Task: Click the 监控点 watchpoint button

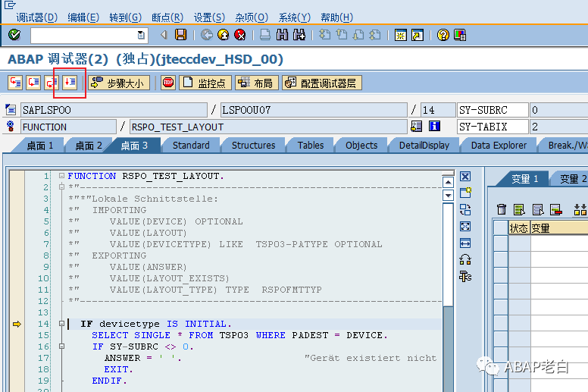Action: 205,83
